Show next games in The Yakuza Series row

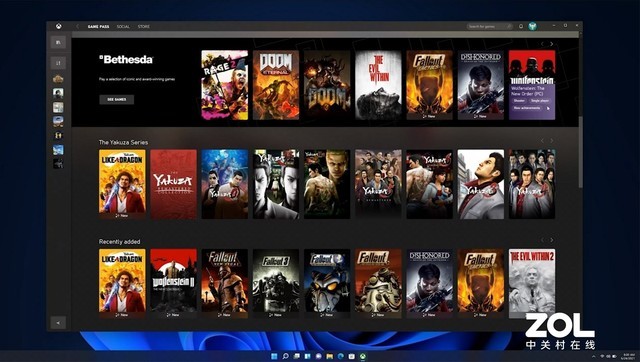(x=552, y=141)
